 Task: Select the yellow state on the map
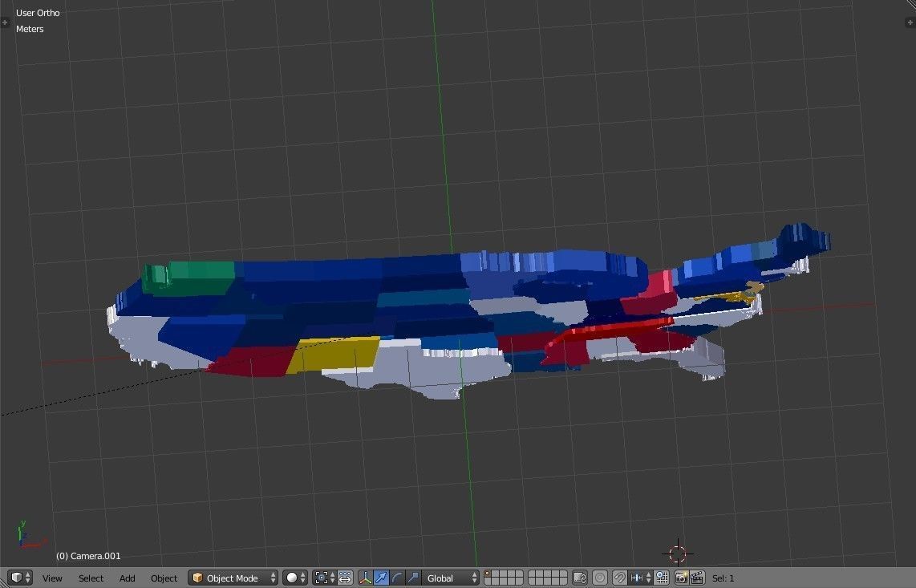tap(333, 355)
